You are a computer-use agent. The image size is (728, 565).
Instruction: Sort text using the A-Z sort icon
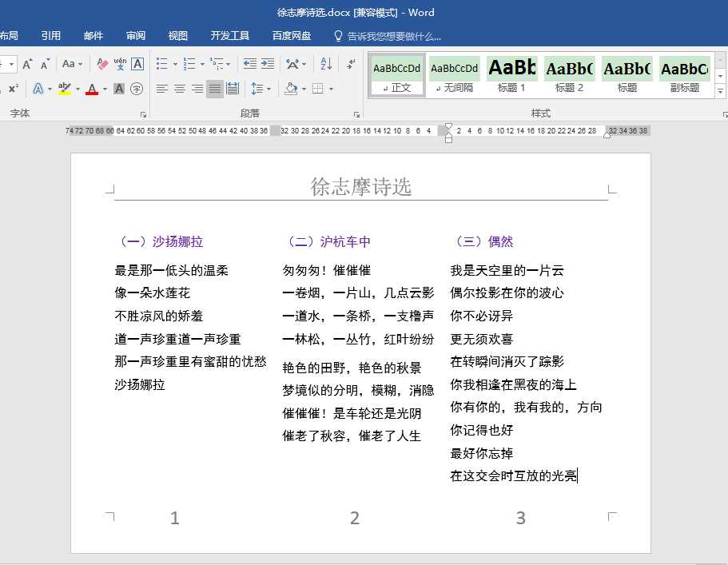click(324, 64)
